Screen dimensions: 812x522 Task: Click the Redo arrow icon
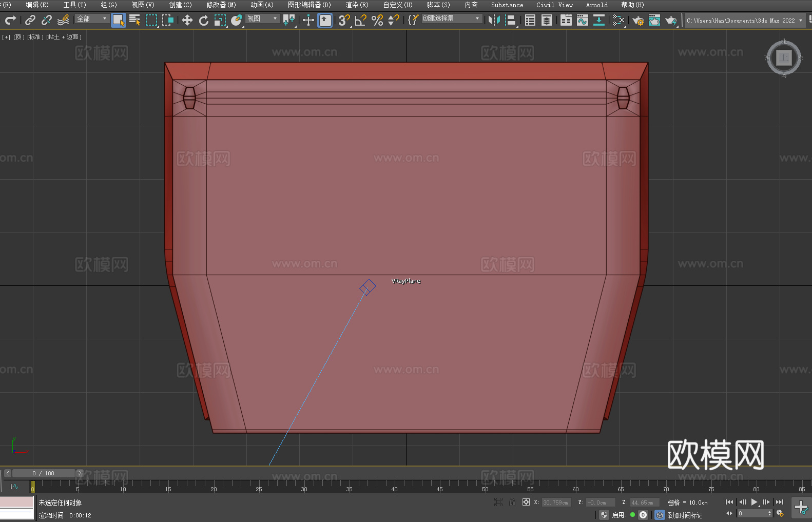pyautogui.click(x=10, y=20)
